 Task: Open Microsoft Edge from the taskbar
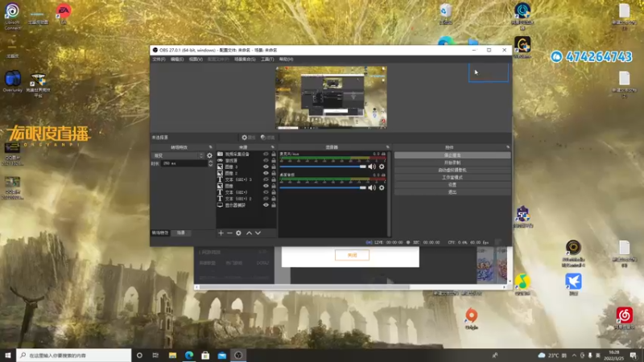[x=189, y=355]
